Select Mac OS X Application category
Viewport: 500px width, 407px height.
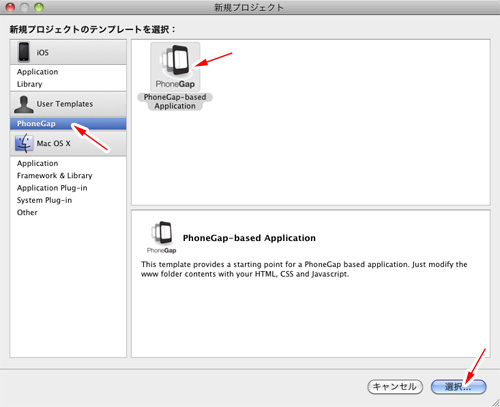37,163
